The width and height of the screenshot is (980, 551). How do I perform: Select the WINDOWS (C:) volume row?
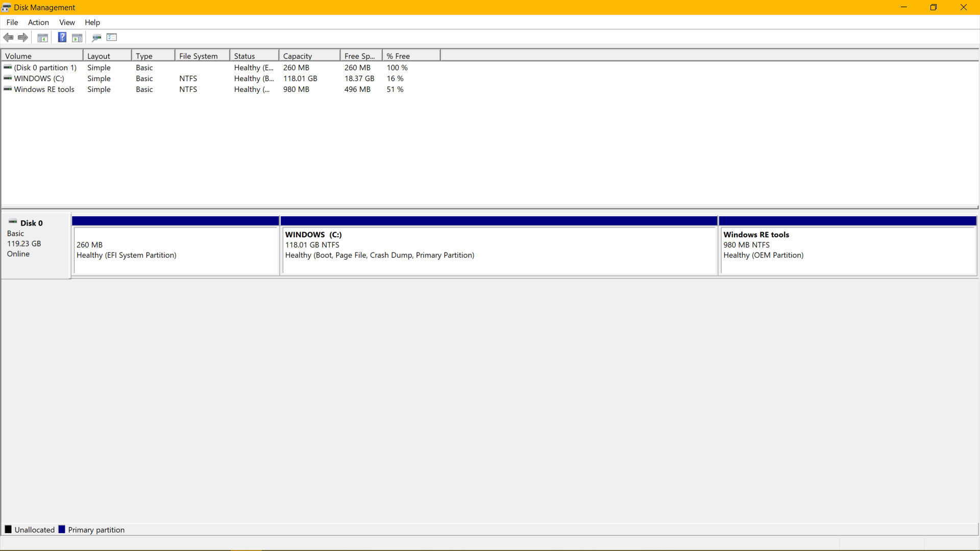[39, 79]
